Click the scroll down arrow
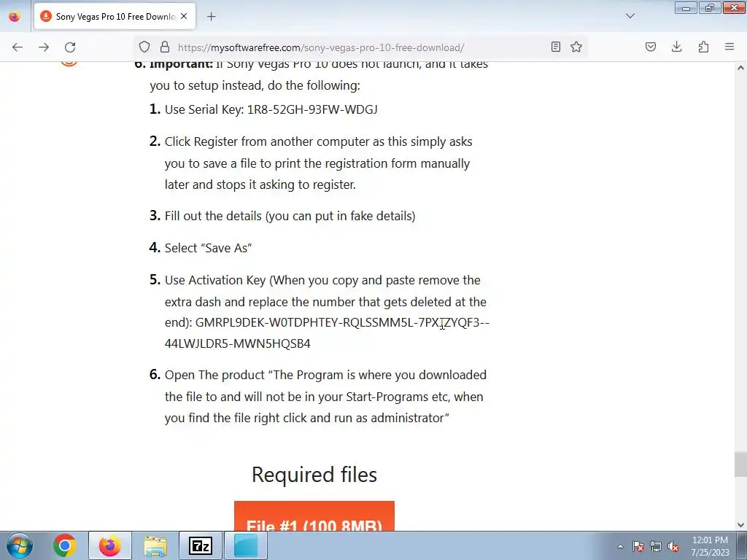747x560 pixels. coord(741,525)
